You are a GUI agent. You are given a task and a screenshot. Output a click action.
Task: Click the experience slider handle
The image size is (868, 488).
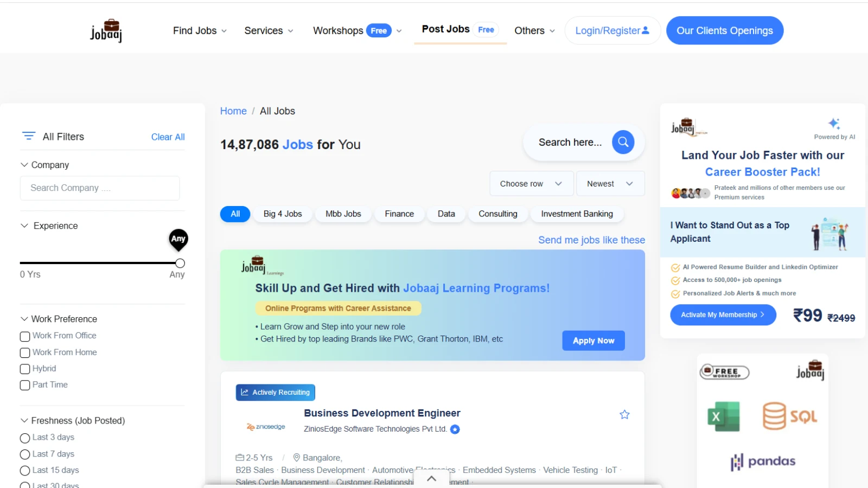pyautogui.click(x=180, y=264)
